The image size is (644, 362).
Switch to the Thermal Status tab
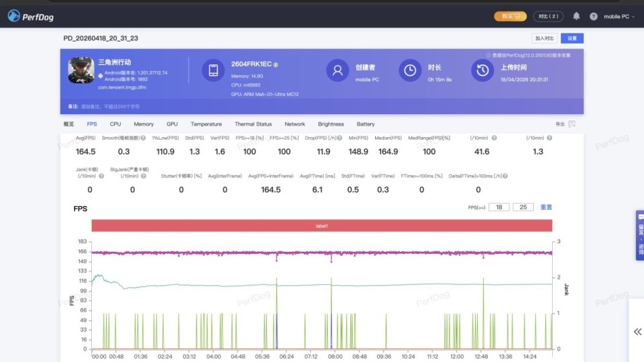pyautogui.click(x=253, y=124)
